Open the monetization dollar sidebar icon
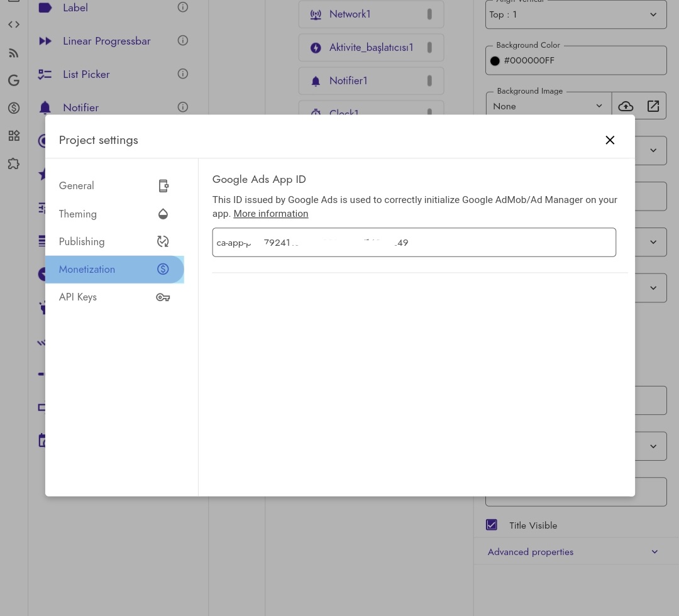679x616 pixels. click(x=14, y=107)
